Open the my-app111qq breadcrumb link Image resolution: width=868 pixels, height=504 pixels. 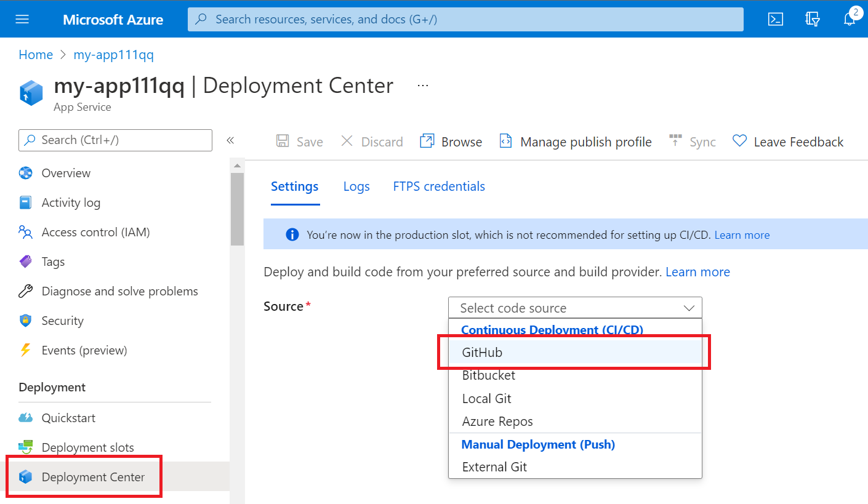pos(114,55)
